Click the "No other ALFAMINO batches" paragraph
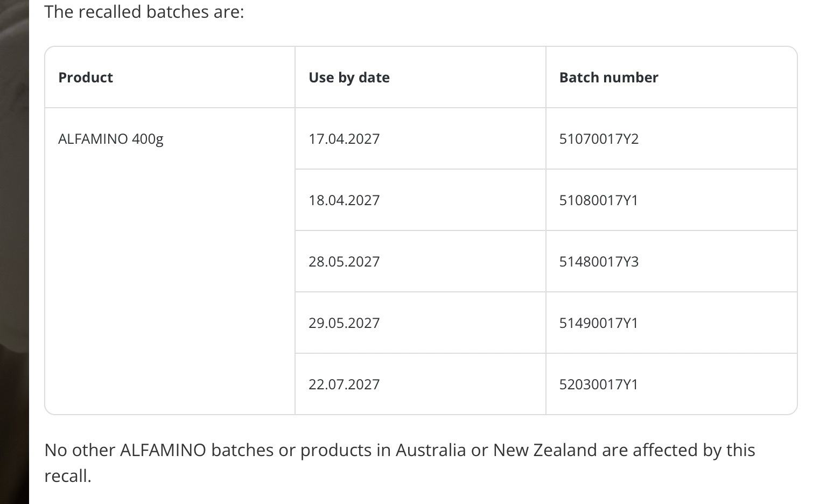Image resolution: width=827 pixels, height=504 pixels. pyautogui.click(x=400, y=450)
